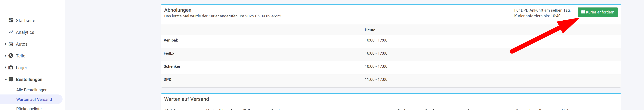Screen dimensions: 644x110
Task: Expand the Lager menu arrow
Action: (5, 68)
